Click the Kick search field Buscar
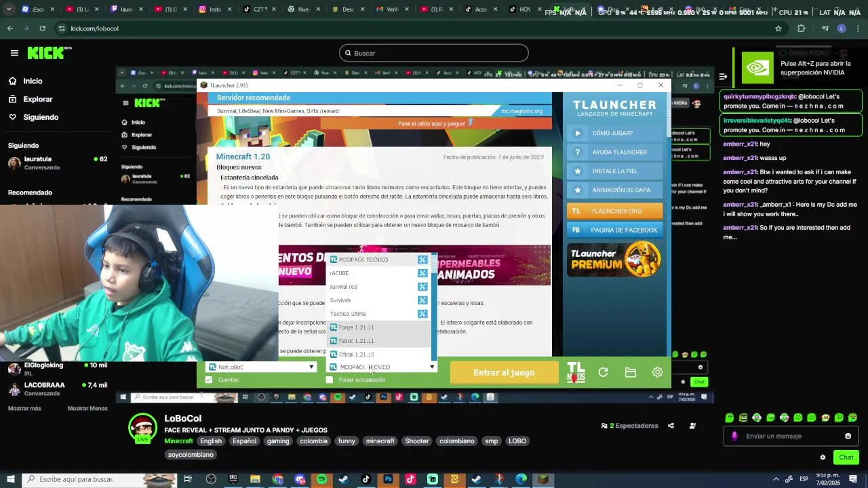Image resolution: width=868 pixels, height=488 pixels. tap(434, 53)
